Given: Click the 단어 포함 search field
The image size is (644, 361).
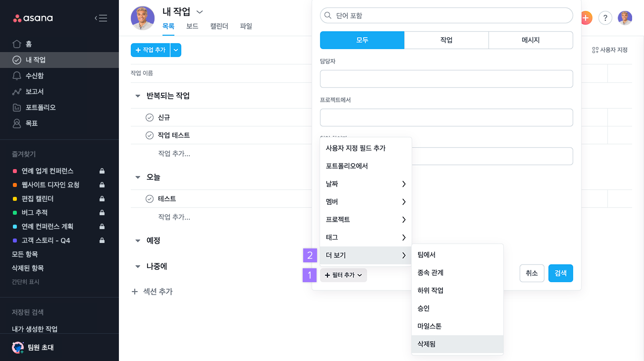Looking at the screenshot, I should (x=446, y=15).
